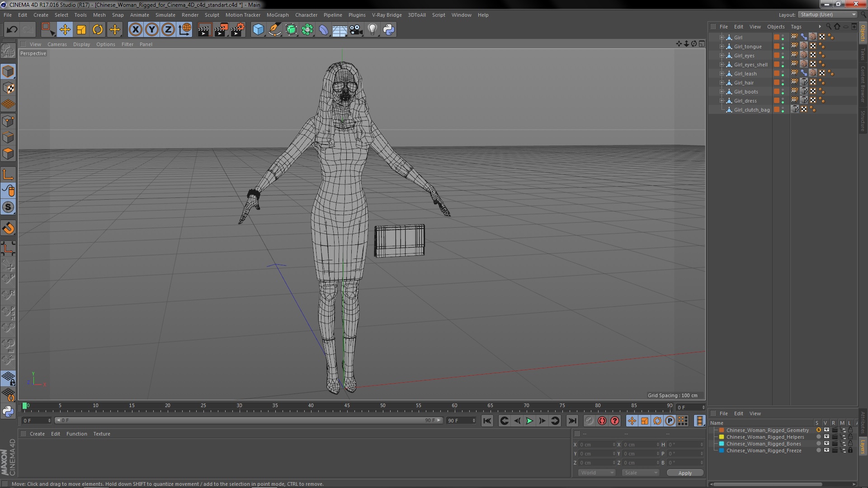
Task: Switch to Points mode in left toolbar
Action: [8, 121]
